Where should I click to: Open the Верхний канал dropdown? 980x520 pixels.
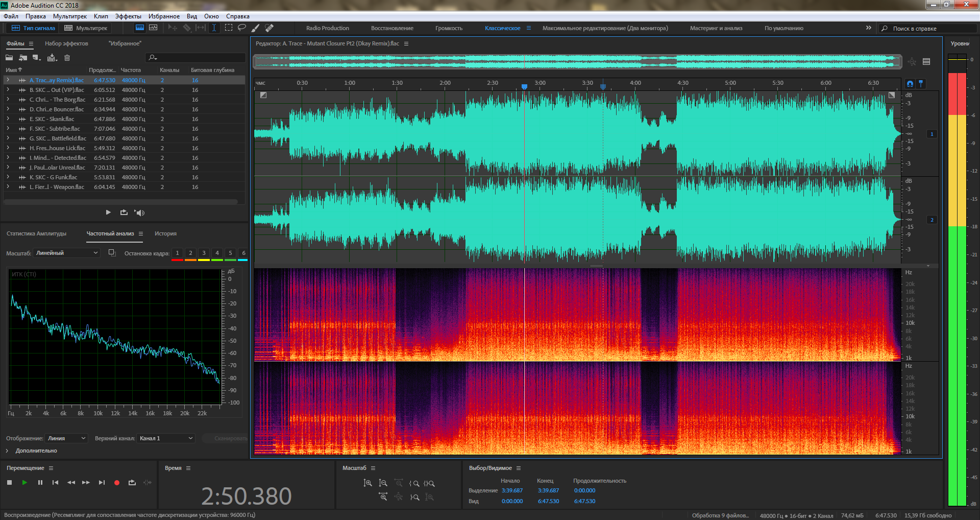pos(166,438)
